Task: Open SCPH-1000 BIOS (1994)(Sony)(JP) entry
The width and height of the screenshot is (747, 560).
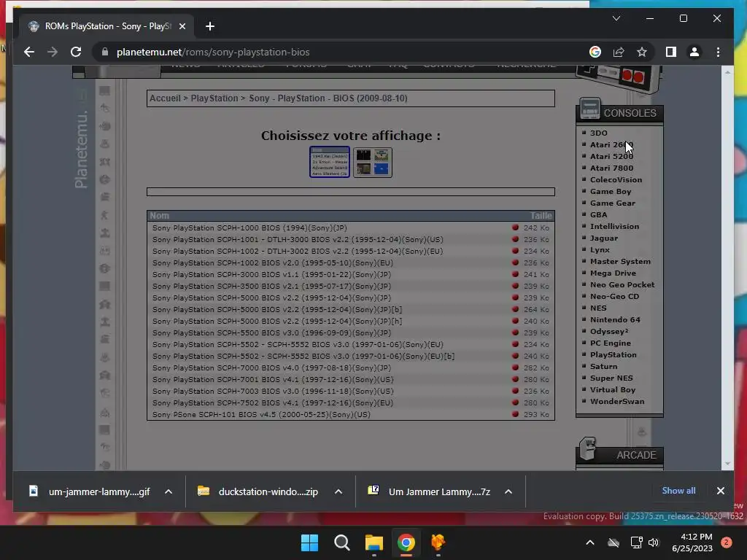Action: 249,227
